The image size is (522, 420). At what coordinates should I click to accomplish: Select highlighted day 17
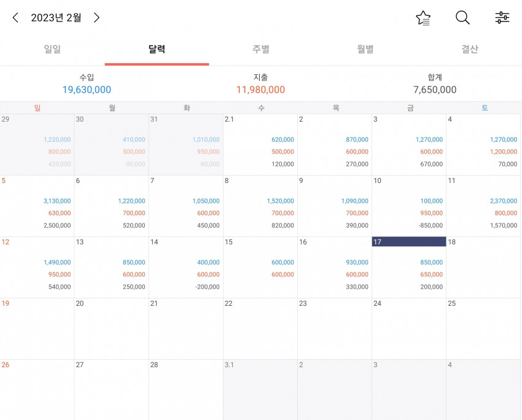point(409,267)
